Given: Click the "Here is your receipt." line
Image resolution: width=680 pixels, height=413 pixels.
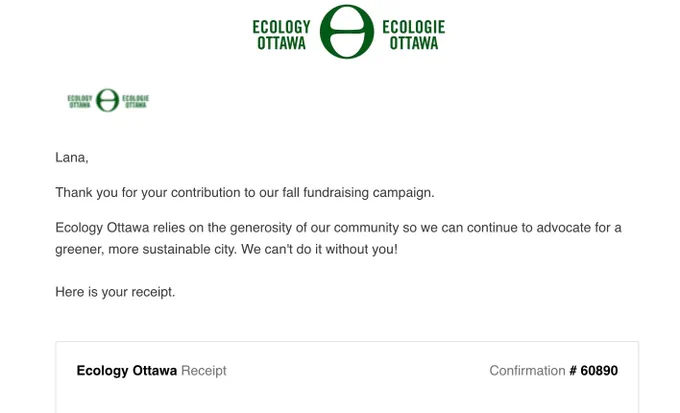Looking at the screenshot, I should pyautogui.click(x=115, y=292).
